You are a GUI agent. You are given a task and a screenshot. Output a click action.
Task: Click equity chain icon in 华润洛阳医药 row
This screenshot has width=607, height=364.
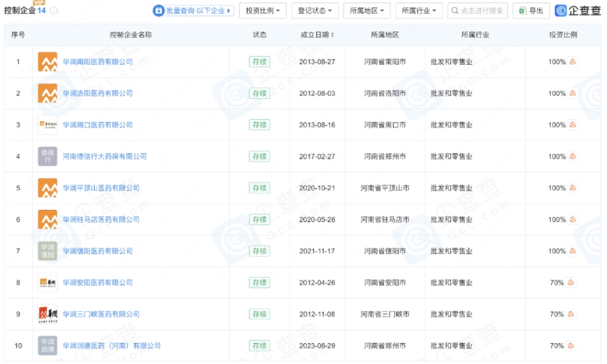pyautogui.click(x=573, y=93)
